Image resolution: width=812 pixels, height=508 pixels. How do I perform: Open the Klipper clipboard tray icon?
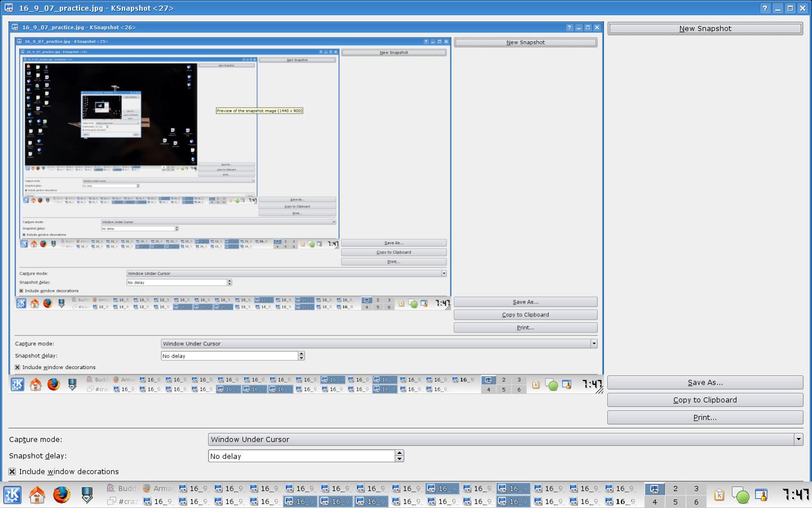coord(719,495)
